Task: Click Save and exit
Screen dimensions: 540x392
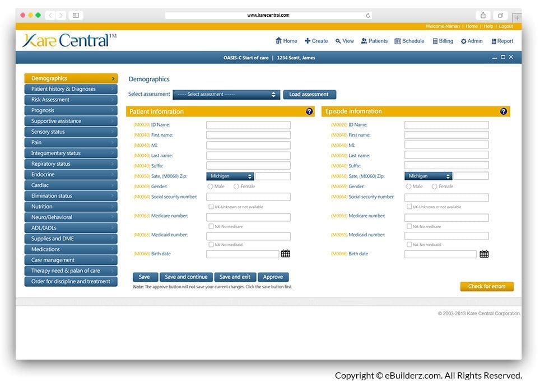Action: click(235, 277)
